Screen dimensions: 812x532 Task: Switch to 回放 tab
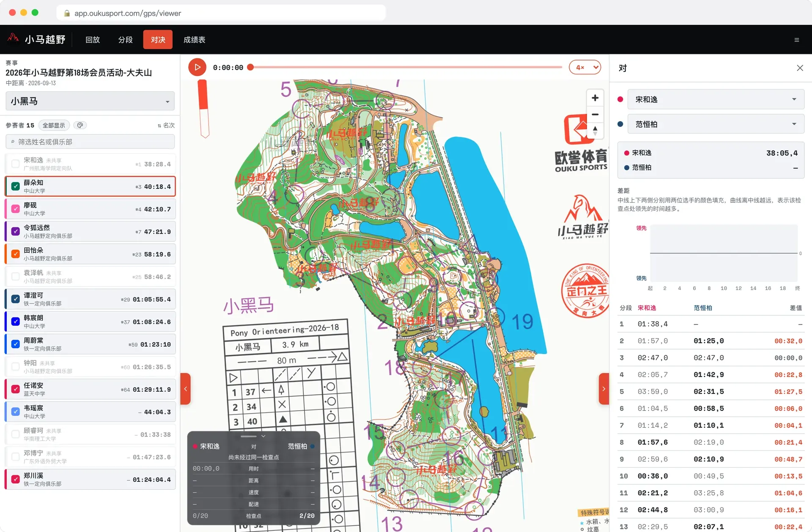(93, 40)
